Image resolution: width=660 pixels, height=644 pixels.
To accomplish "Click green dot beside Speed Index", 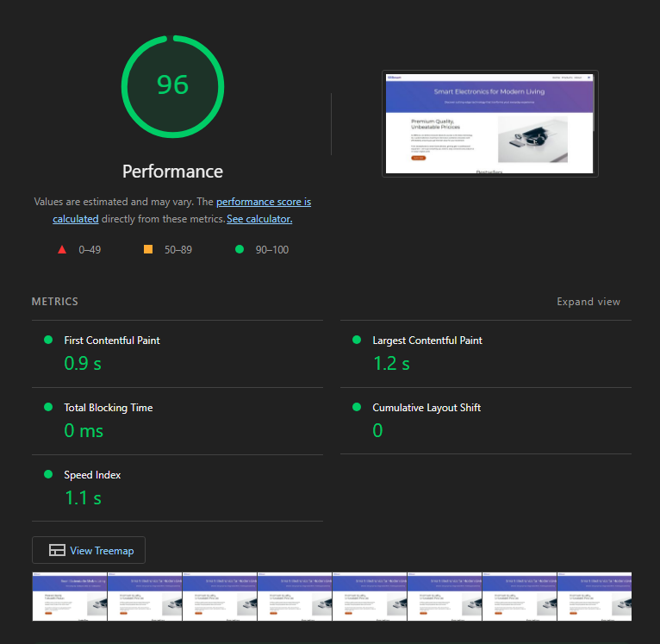I will (48, 474).
